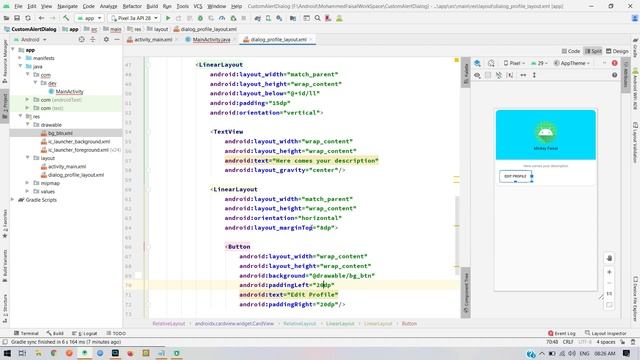Open the Pixel preview device dropdown

(514, 63)
